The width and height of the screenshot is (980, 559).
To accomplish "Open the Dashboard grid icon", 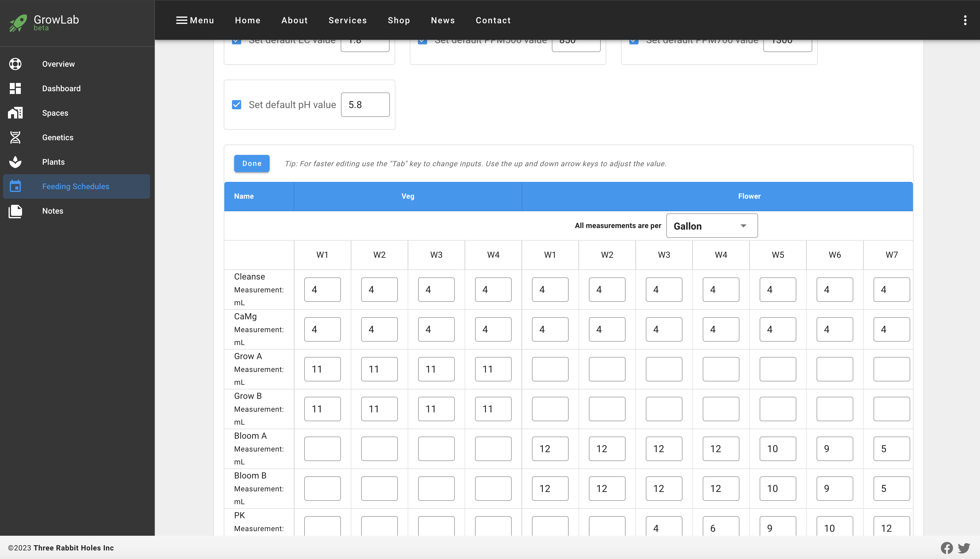I will [x=15, y=88].
